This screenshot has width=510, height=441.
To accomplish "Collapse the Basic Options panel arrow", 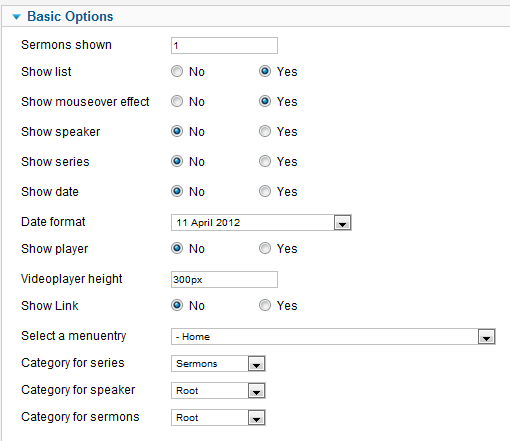I will (x=16, y=17).
